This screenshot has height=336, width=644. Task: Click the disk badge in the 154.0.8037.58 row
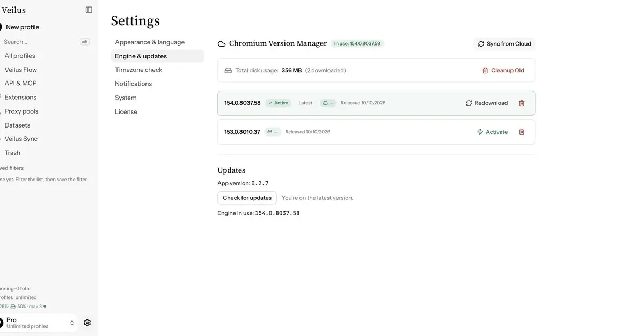[x=328, y=103]
